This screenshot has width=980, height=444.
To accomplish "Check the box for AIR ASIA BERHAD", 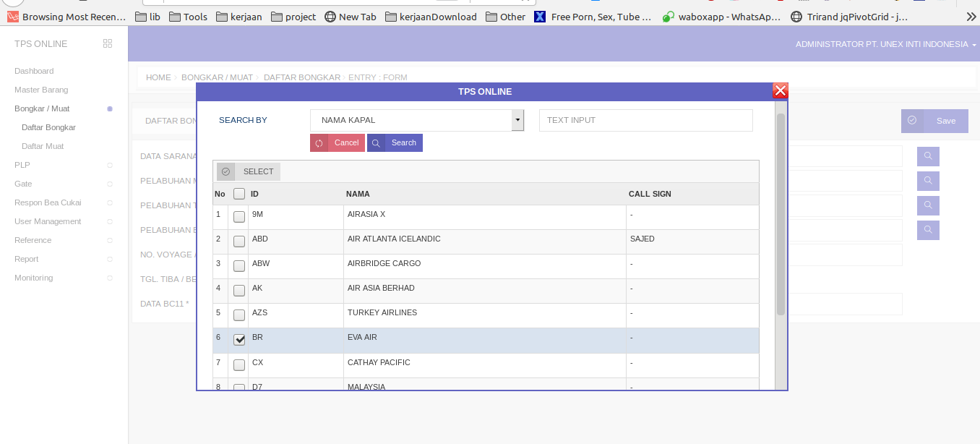I will [239, 291].
